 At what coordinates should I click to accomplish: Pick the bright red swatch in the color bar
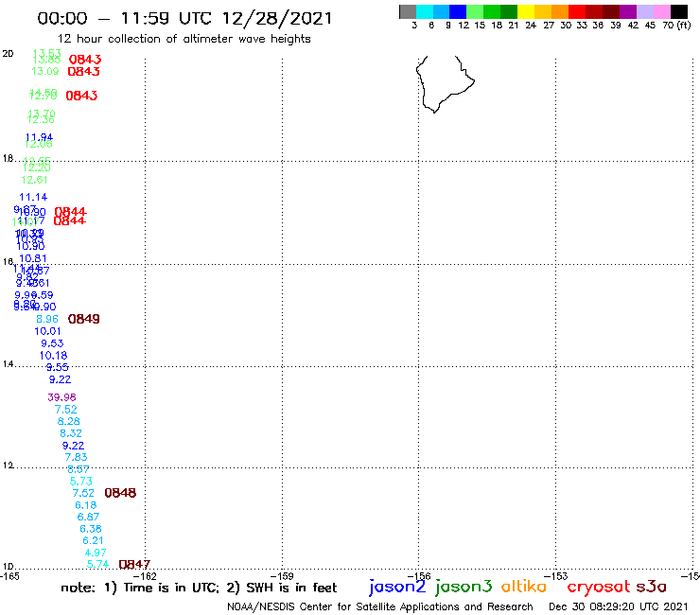pyautogui.click(x=577, y=11)
